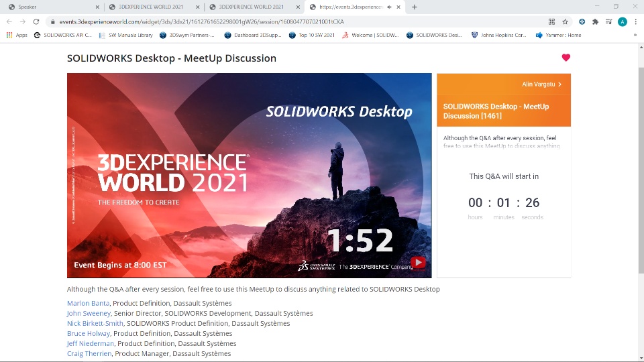Click the orange MeetUp Discussion [1461] header
The height and width of the screenshot is (362, 644).
coord(504,111)
